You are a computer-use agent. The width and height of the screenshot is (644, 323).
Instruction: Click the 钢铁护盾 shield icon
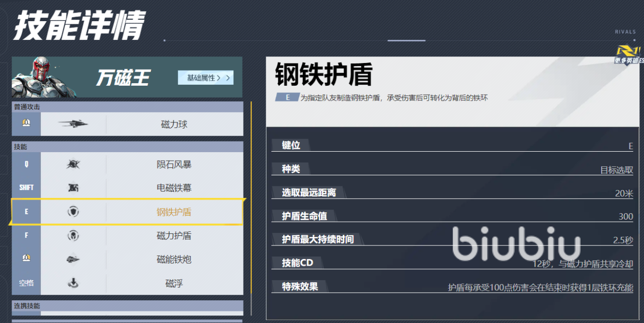pyautogui.click(x=73, y=212)
